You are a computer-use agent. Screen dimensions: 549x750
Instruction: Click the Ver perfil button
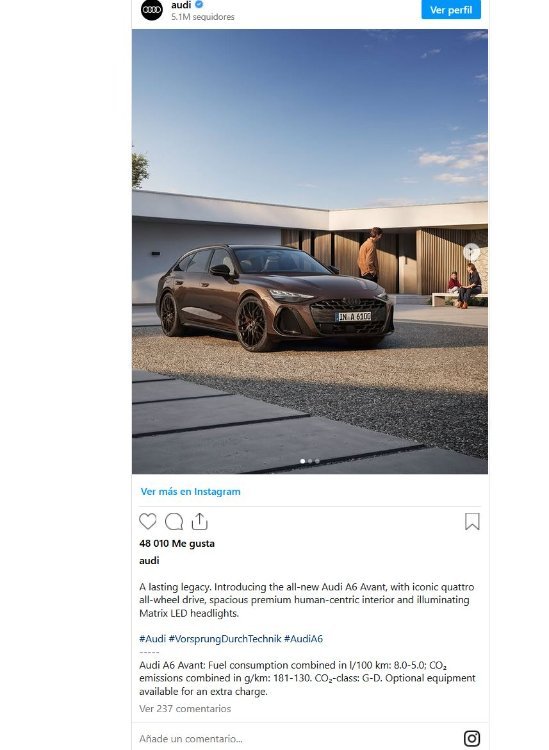click(451, 10)
